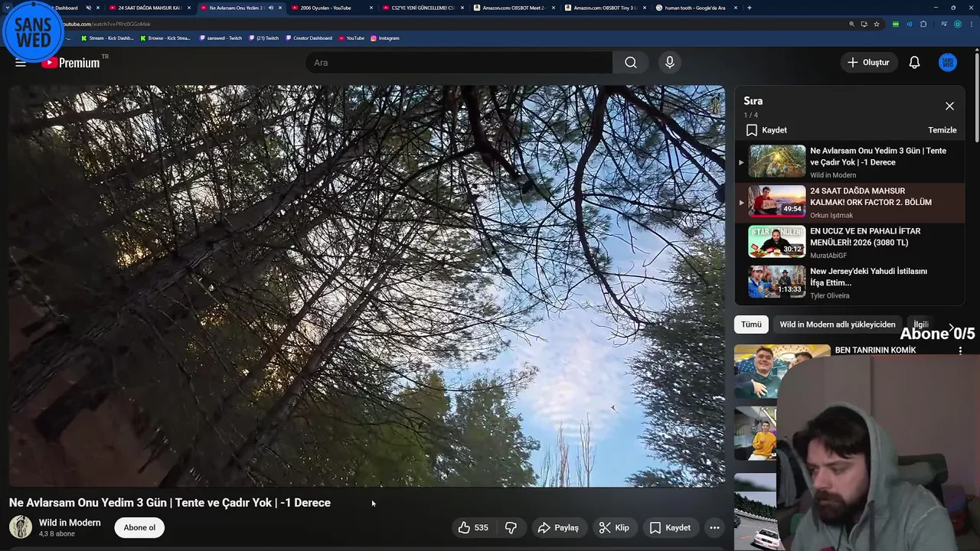Like the video with the thumbs up
The image size is (980, 551).
(473, 527)
